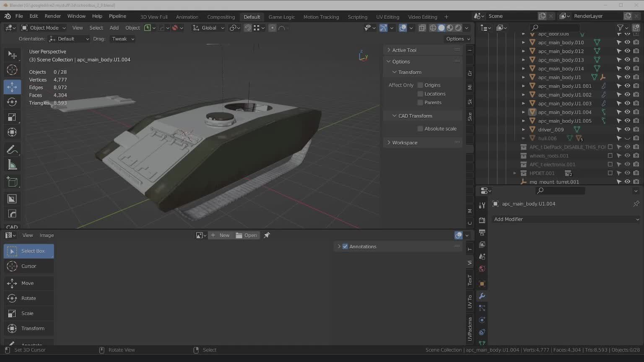Open the Modifier properties wrench tab
Image resolution: width=644 pixels, height=362 pixels.
(482, 296)
